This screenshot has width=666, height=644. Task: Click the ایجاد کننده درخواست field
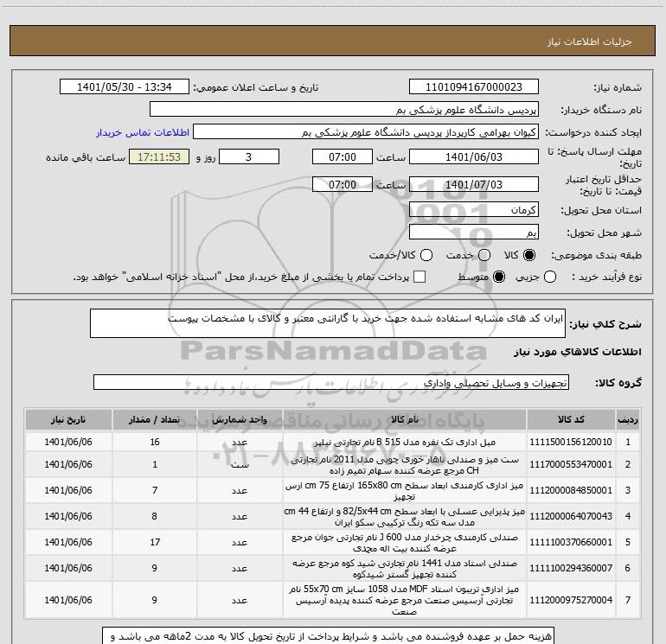366,132
